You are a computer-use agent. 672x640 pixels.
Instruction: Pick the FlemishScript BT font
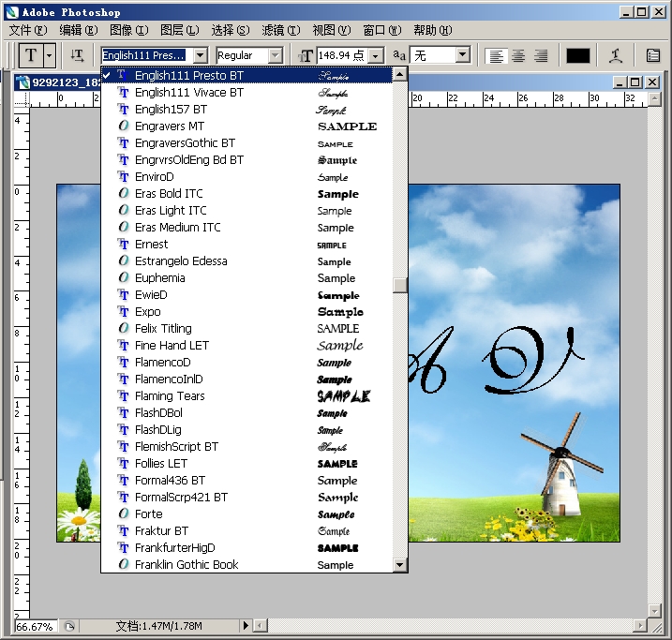coord(246,446)
